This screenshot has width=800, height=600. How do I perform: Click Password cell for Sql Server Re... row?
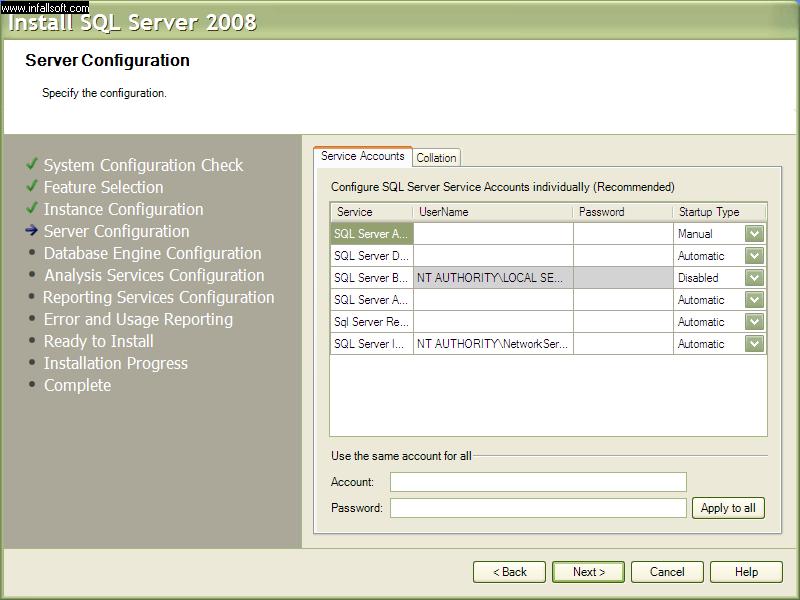click(623, 321)
